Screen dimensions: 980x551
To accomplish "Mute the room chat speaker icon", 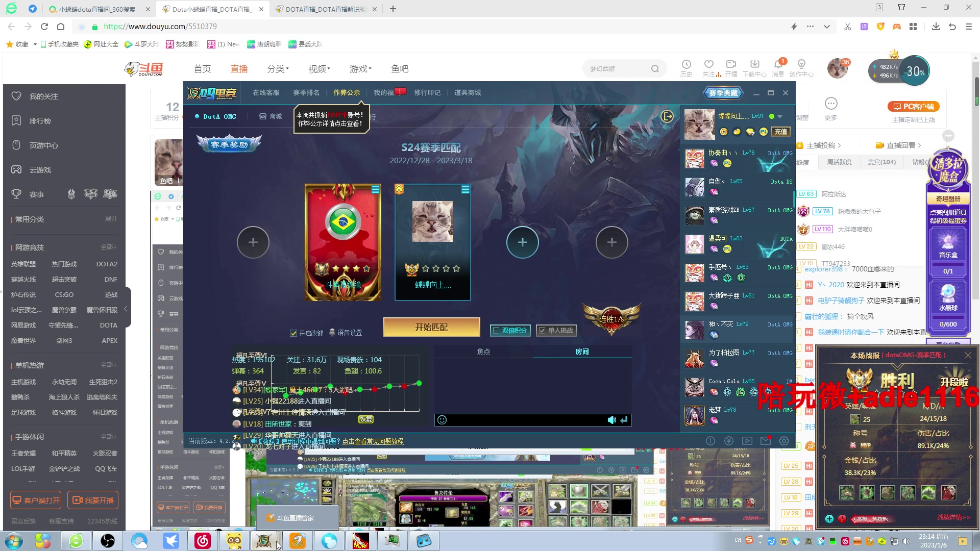I will click(611, 420).
